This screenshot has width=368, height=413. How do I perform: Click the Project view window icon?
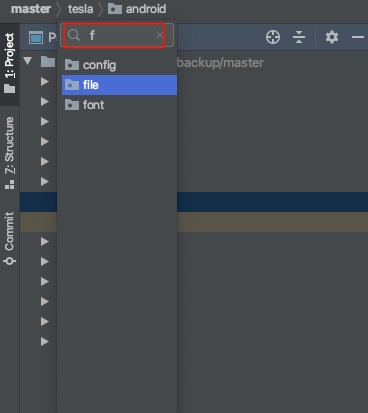pos(36,37)
